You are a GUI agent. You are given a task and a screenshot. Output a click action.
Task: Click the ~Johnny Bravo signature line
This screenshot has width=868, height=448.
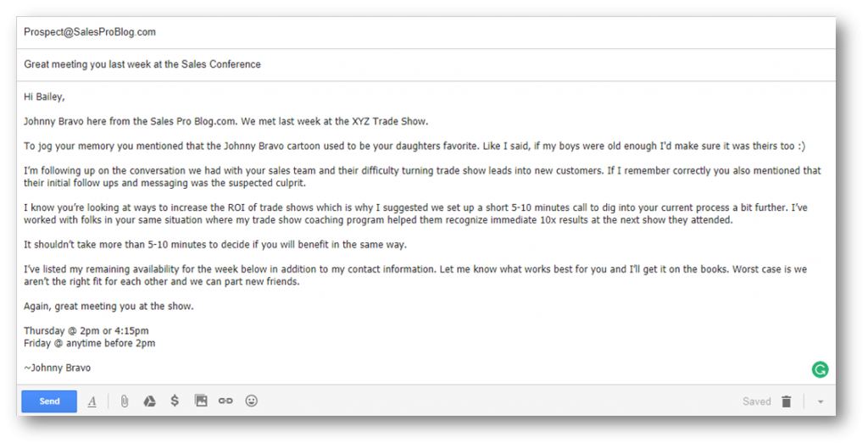tap(57, 368)
